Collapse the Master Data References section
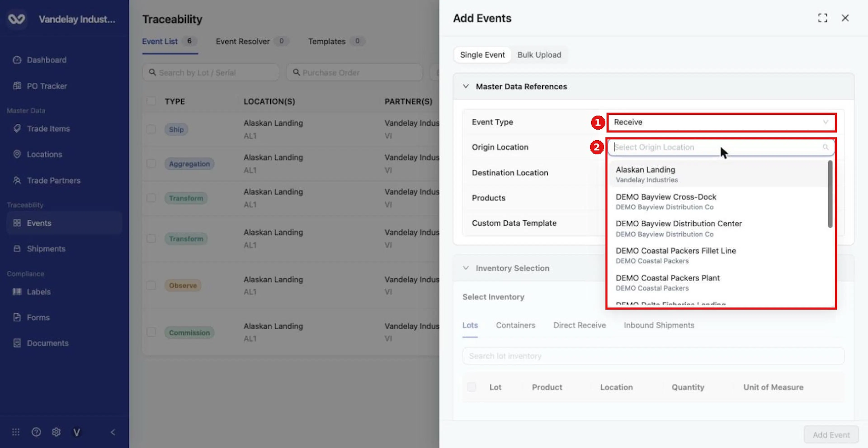This screenshot has width=868, height=448. pyautogui.click(x=466, y=86)
